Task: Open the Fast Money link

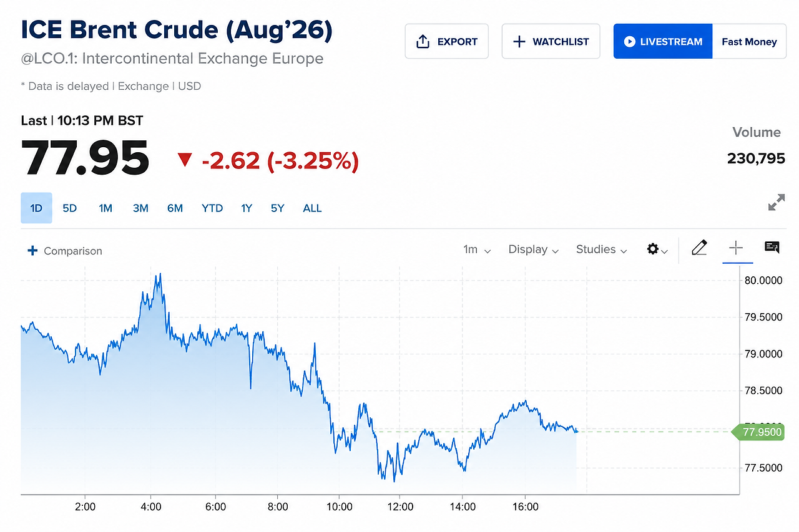Action: pyautogui.click(x=749, y=42)
